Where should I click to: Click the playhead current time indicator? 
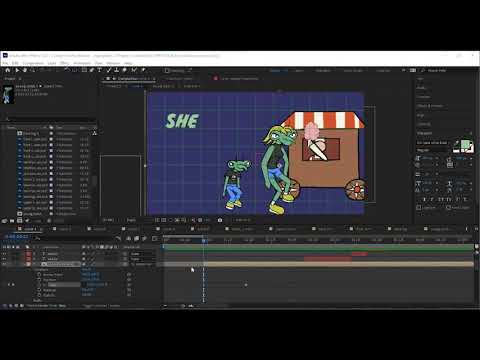point(204,240)
